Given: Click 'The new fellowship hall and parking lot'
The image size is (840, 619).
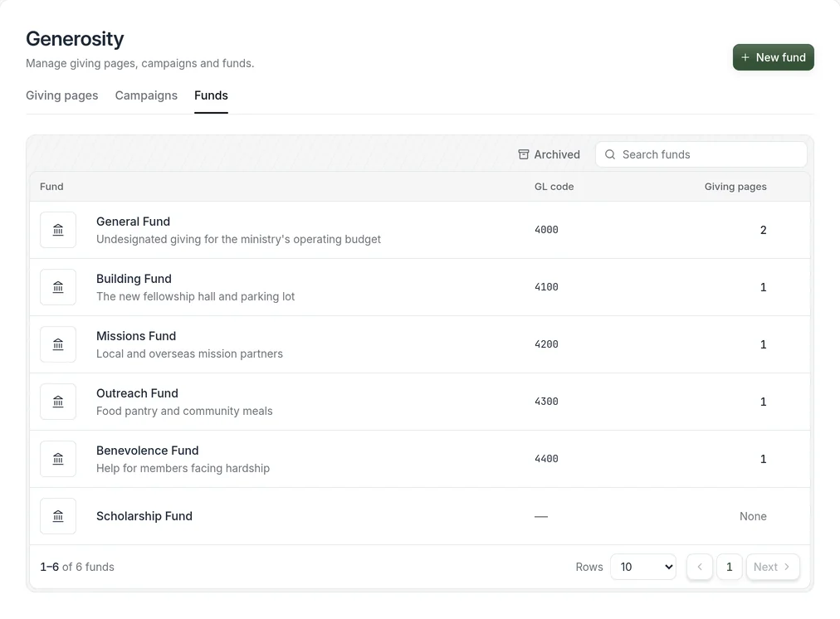Looking at the screenshot, I should [x=196, y=297].
